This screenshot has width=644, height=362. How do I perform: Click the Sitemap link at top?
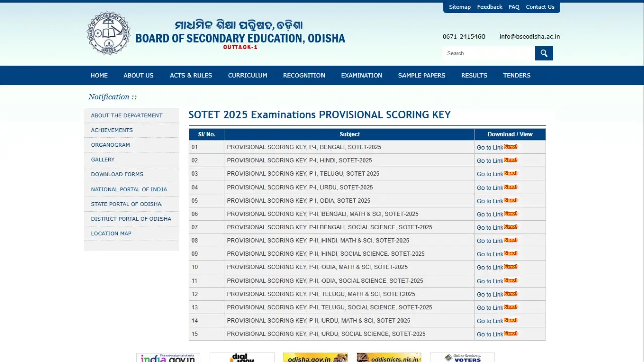point(459,7)
